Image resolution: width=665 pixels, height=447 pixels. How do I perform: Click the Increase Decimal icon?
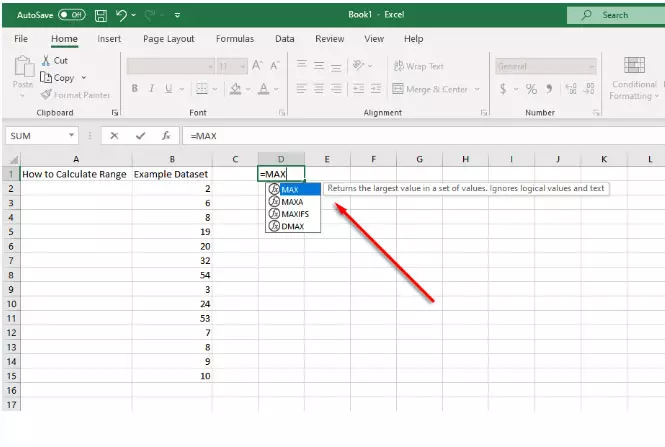coord(571,89)
